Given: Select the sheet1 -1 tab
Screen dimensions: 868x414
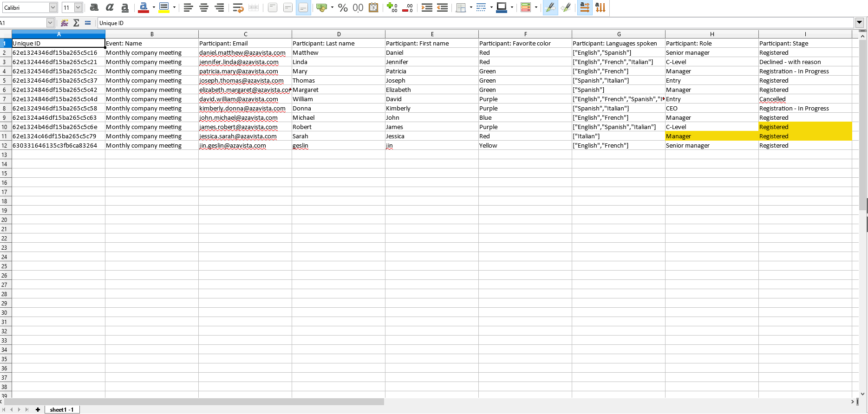Looking at the screenshot, I should (x=62, y=410).
